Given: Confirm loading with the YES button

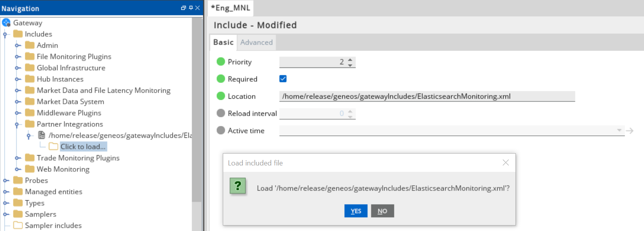Looking at the screenshot, I should pyautogui.click(x=356, y=211).
